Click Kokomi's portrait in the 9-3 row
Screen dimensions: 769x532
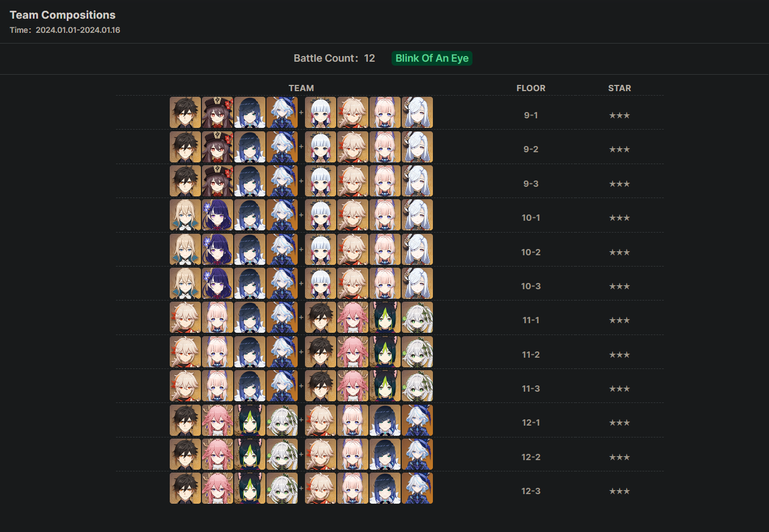[x=385, y=181]
